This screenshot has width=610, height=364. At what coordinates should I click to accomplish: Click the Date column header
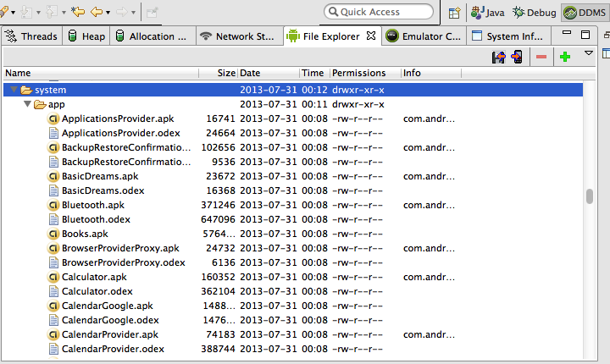[269, 73]
